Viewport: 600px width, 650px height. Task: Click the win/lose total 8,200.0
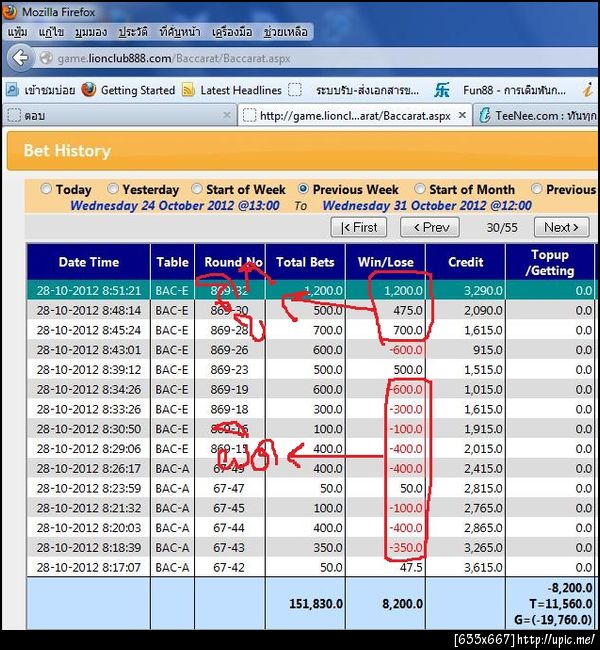(402, 604)
